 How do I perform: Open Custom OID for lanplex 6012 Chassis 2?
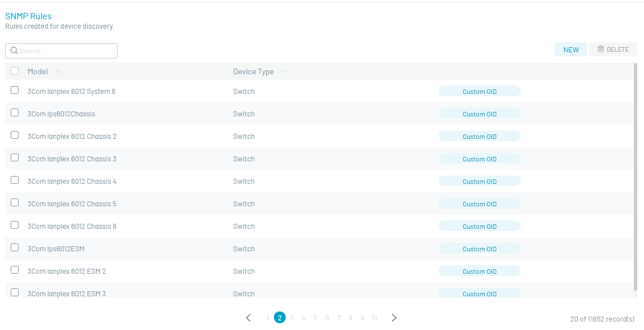click(x=480, y=136)
